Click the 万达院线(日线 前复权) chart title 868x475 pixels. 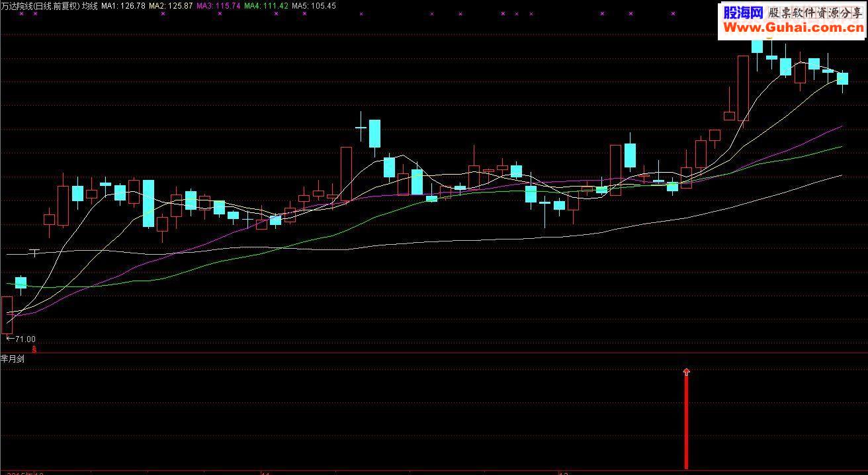40,6
